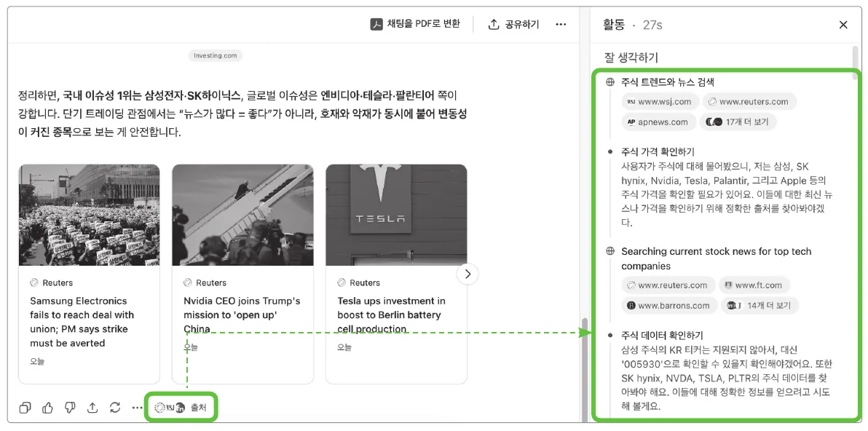Viewport: 868px width, 431px height.
Task: Click the PDF icon beside 채팅을 PDF로 변환
Action: (x=376, y=25)
